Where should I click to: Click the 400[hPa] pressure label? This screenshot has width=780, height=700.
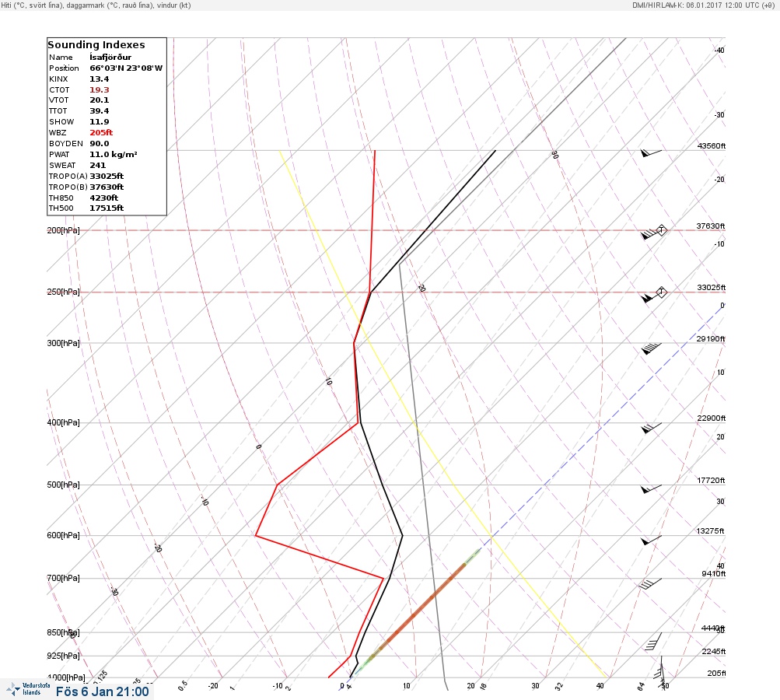coord(63,422)
